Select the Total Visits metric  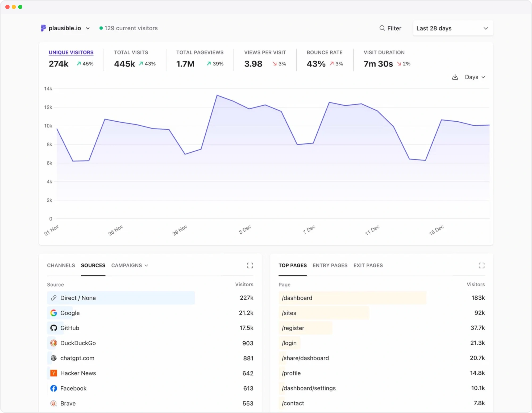pos(135,59)
